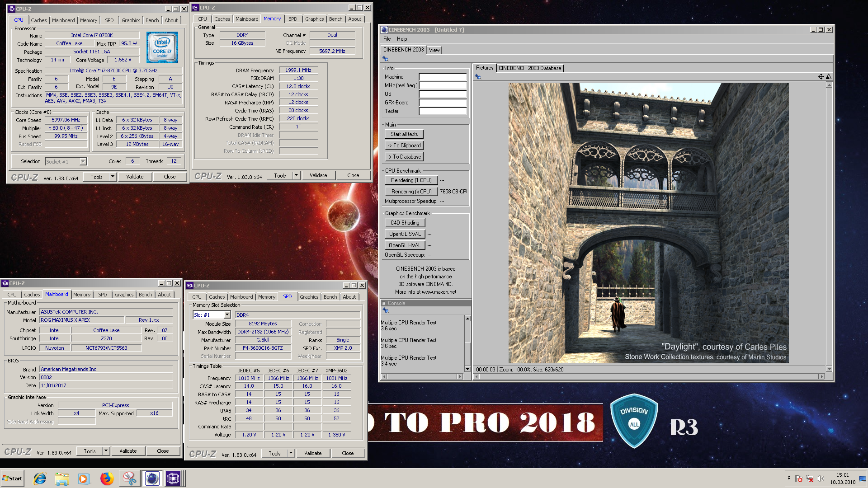Click the GFX-Board input field
The image size is (868, 488).
(443, 103)
